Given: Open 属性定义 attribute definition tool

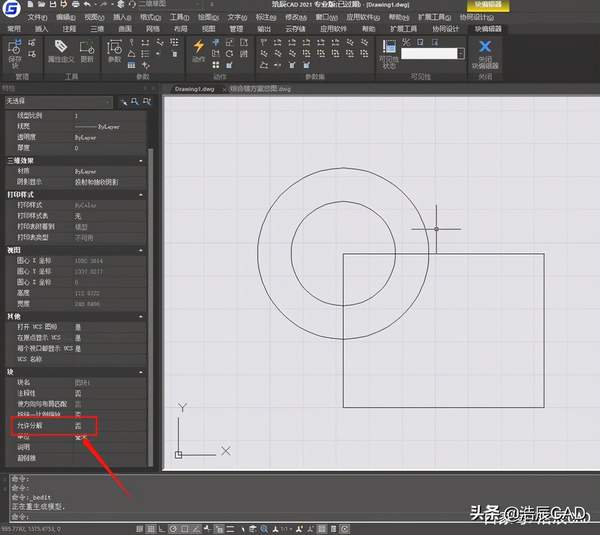Looking at the screenshot, I should [61, 51].
